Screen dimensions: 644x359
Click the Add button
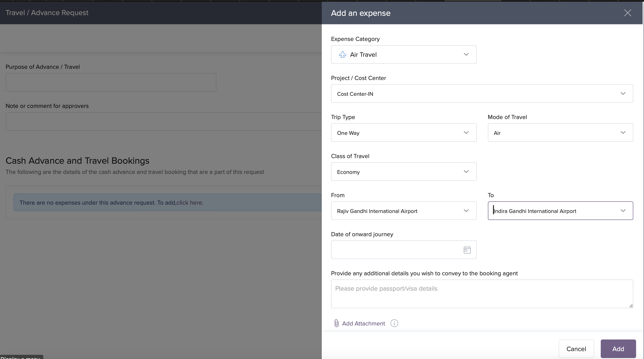(x=618, y=349)
